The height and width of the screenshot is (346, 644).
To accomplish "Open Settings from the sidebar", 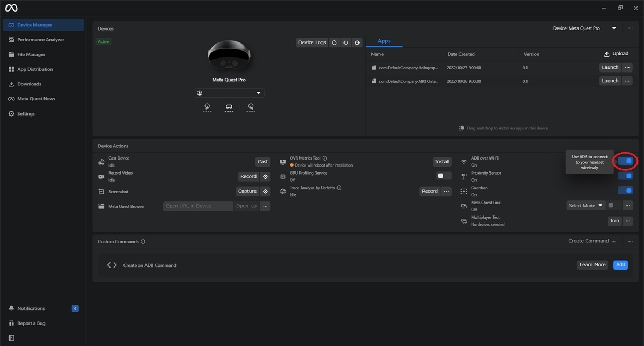I will (43, 113).
